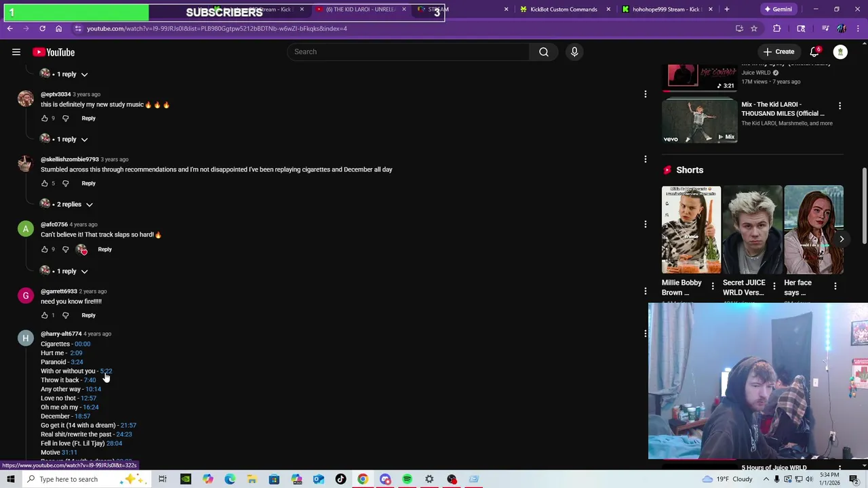
Task: Click the Windows Start button
Action: [10, 479]
